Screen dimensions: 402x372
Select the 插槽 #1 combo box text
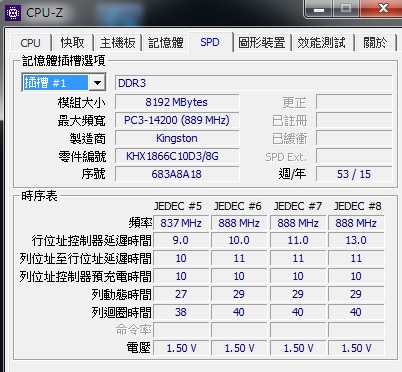55,83
